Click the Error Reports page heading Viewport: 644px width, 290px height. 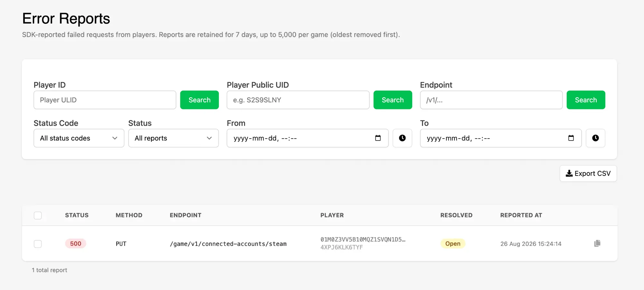point(66,18)
